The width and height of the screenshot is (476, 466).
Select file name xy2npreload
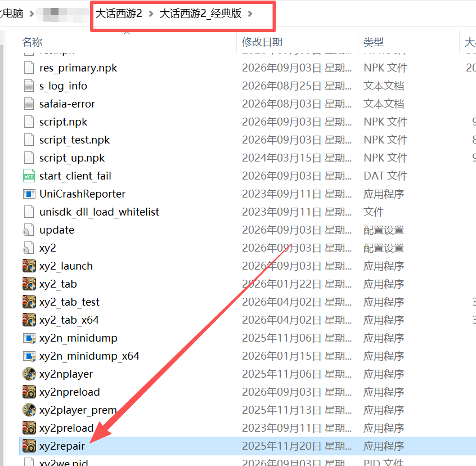point(70,392)
